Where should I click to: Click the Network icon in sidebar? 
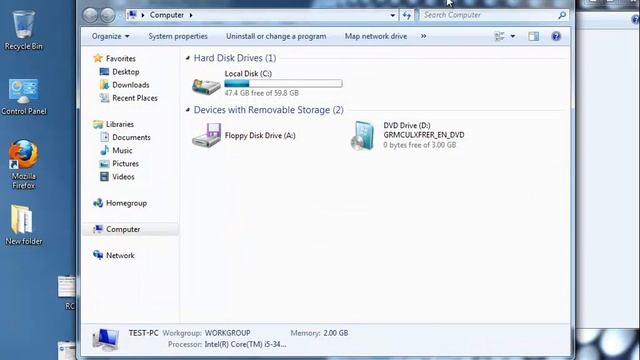(98, 255)
